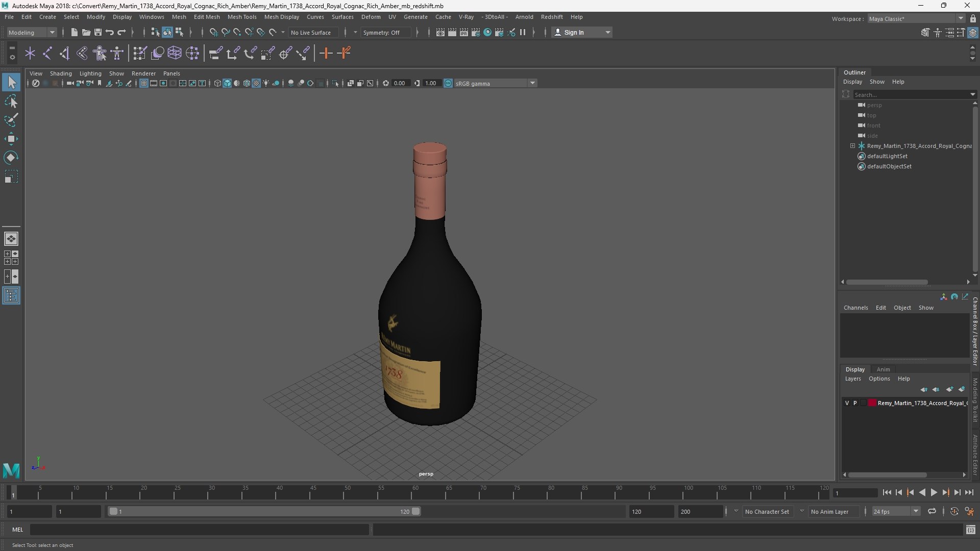The height and width of the screenshot is (551, 980).
Task: Toggle the sRGB gamma view transform
Action: [x=448, y=83]
